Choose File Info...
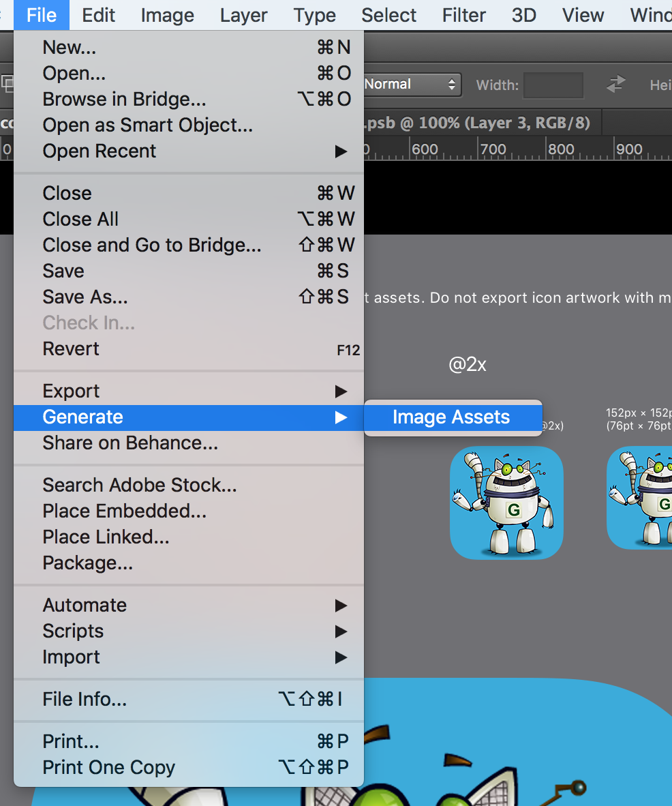The width and height of the screenshot is (672, 806). (x=189, y=699)
